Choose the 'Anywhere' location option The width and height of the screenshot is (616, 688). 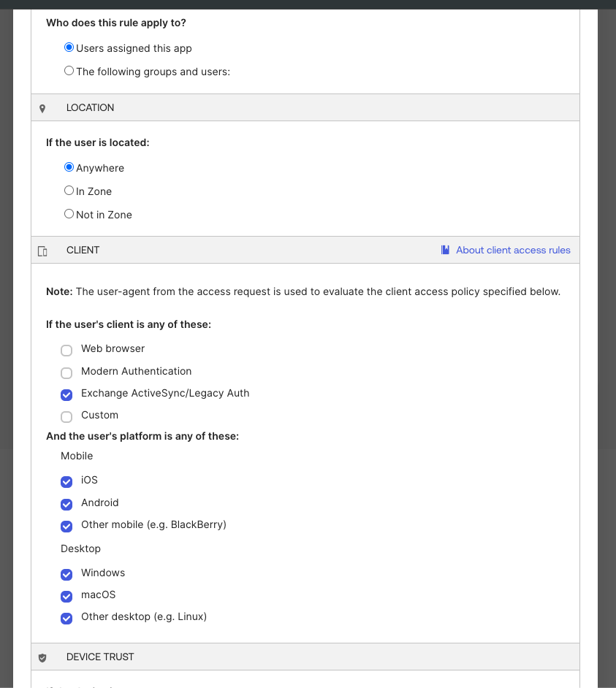[x=69, y=167]
